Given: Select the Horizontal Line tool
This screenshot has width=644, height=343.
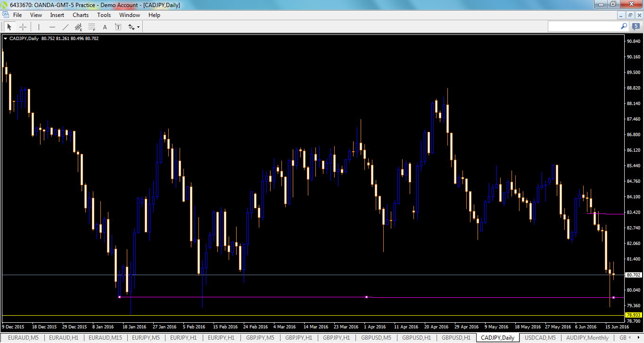Looking at the screenshot, I should point(52,27).
